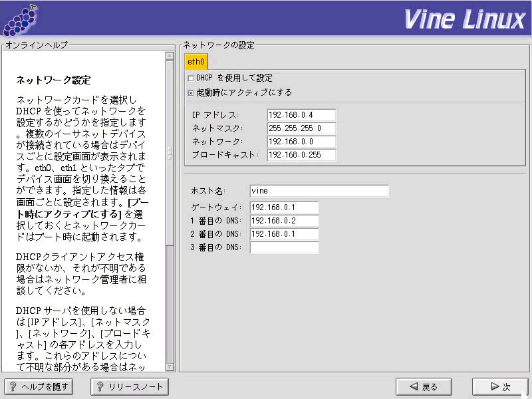532x399 pixels.
Task: Hide help with the ヘルプを隠す button
Action: coord(39,387)
